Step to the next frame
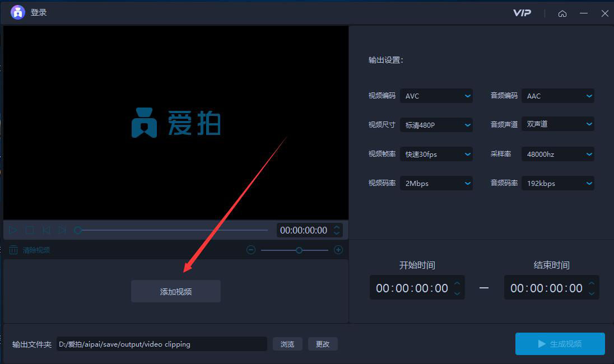 coord(62,230)
